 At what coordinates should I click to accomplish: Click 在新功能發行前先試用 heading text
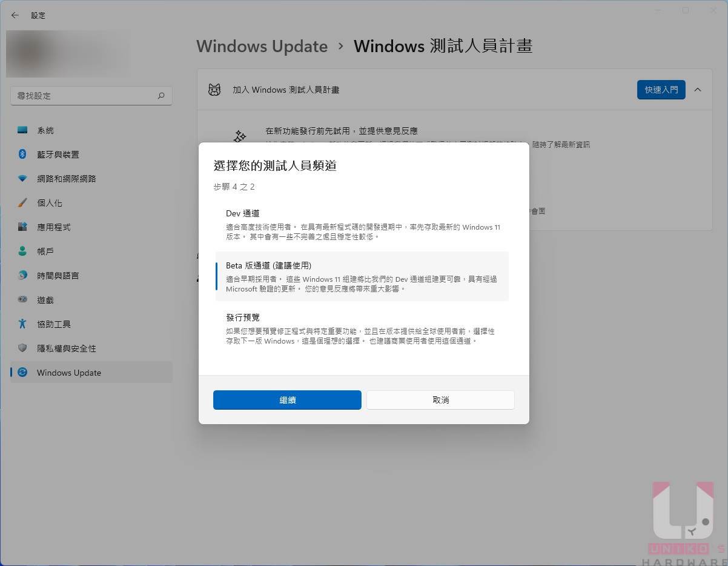coord(341,130)
